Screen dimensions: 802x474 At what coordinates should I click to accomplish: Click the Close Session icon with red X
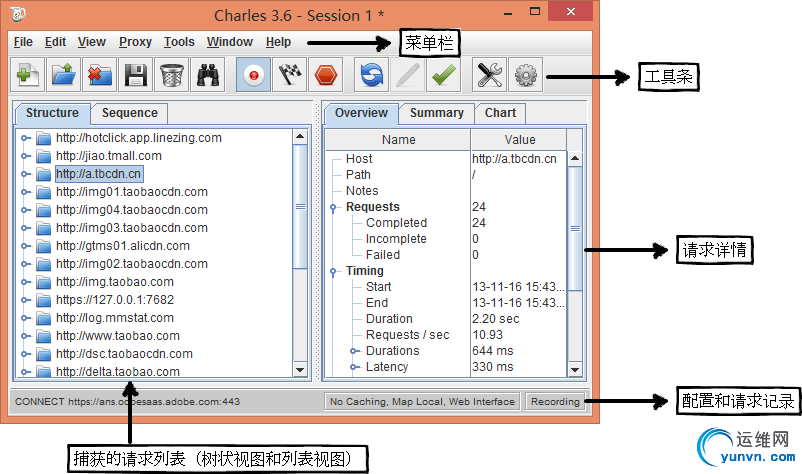pyautogui.click(x=100, y=75)
